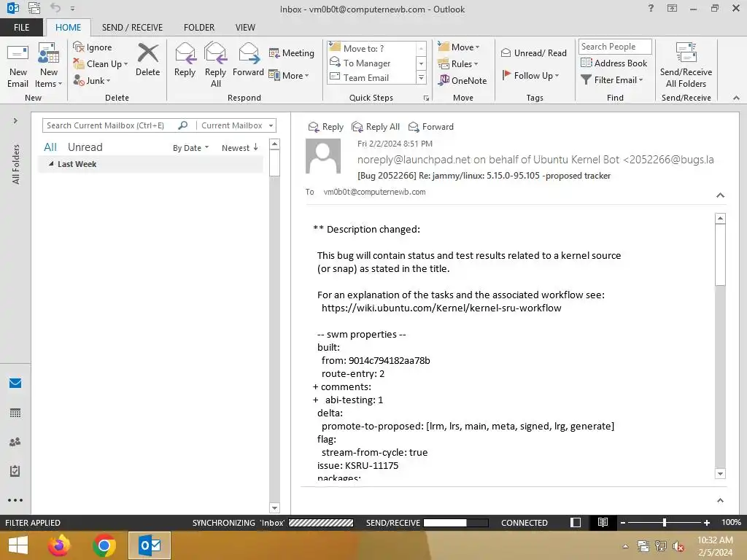Open the Address Book
This screenshot has height=560, width=747.
point(614,63)
